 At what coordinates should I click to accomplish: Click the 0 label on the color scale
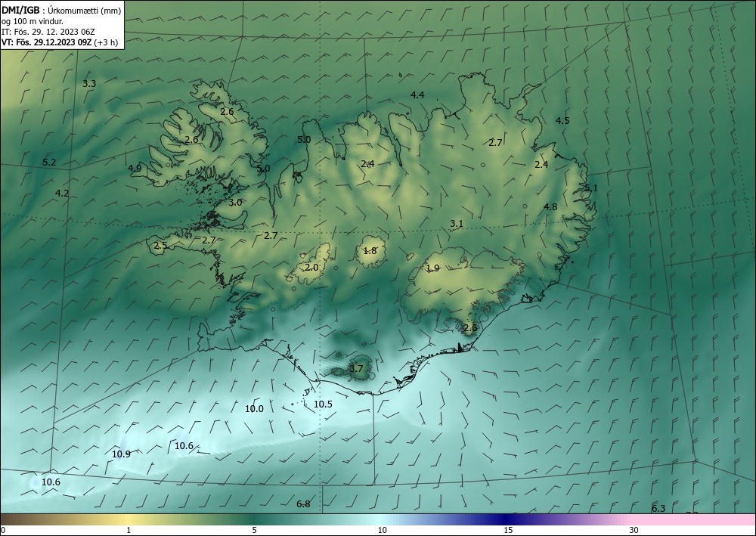coord(3,530)
